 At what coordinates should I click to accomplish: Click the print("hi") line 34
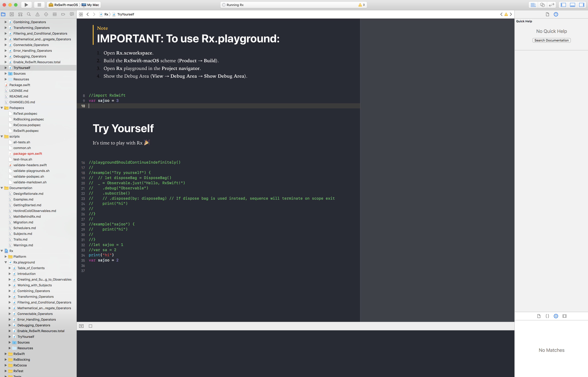(101, 255)
